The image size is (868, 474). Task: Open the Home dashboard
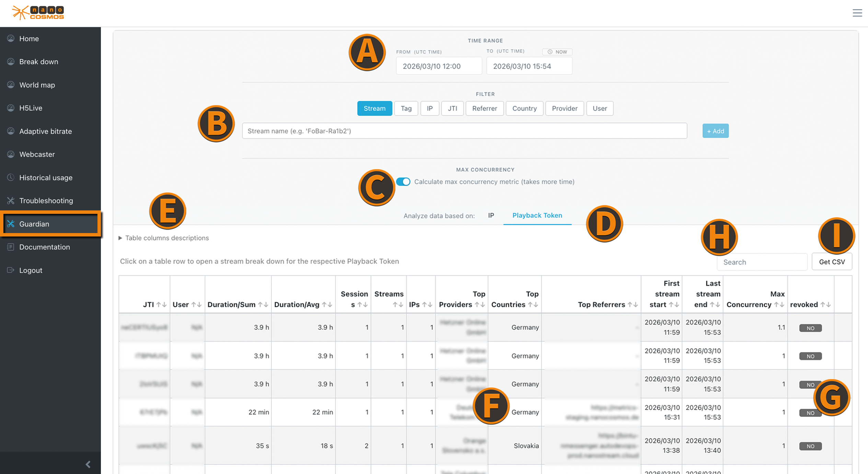pyautogui.click(x=29, y=38)
